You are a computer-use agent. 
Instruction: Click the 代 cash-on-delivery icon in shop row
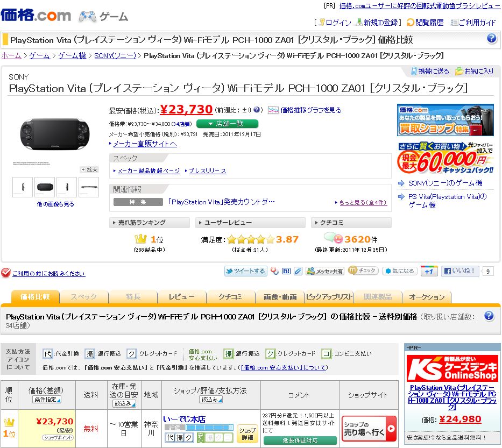click(171, 437)
